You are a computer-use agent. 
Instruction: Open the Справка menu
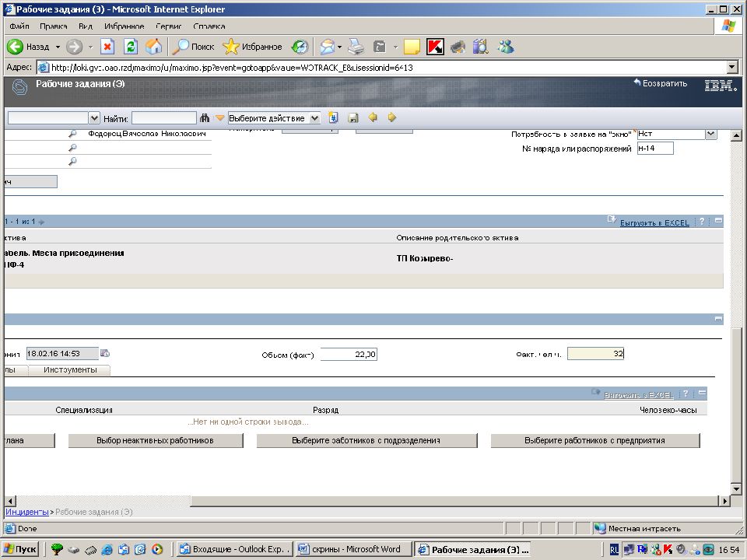(x=209, y=26)
